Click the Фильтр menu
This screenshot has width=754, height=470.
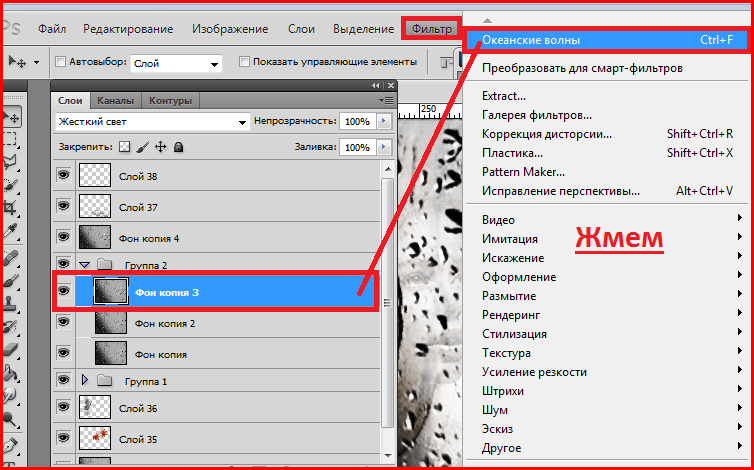point(431,29)
